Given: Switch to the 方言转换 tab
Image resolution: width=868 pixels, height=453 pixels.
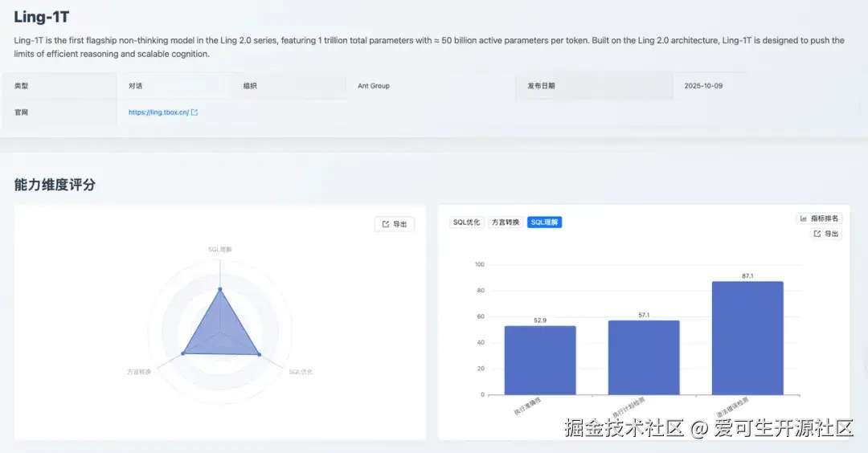Looking at the screenshot, I should pos(506,222).
